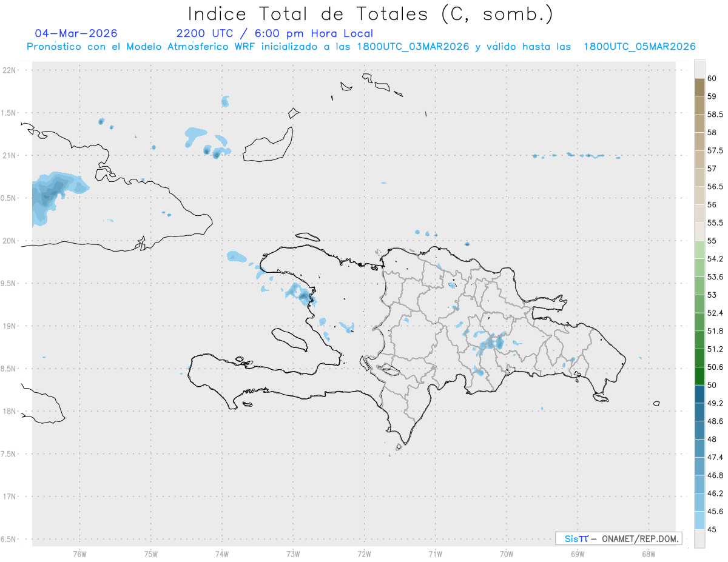Click the latitude label "17N"

pos(10,497)
